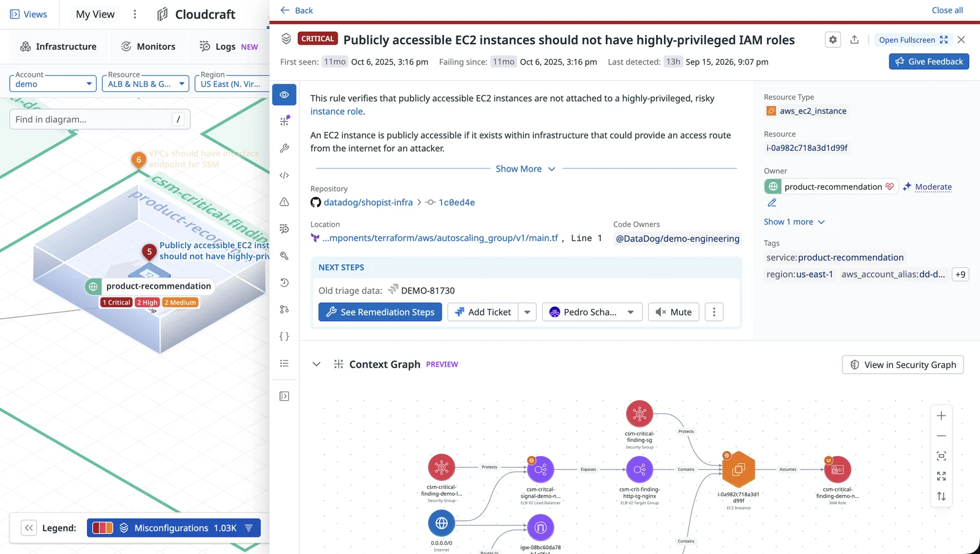
Task: Click the EC2 instance node in context graph
Action: (739, 469)
